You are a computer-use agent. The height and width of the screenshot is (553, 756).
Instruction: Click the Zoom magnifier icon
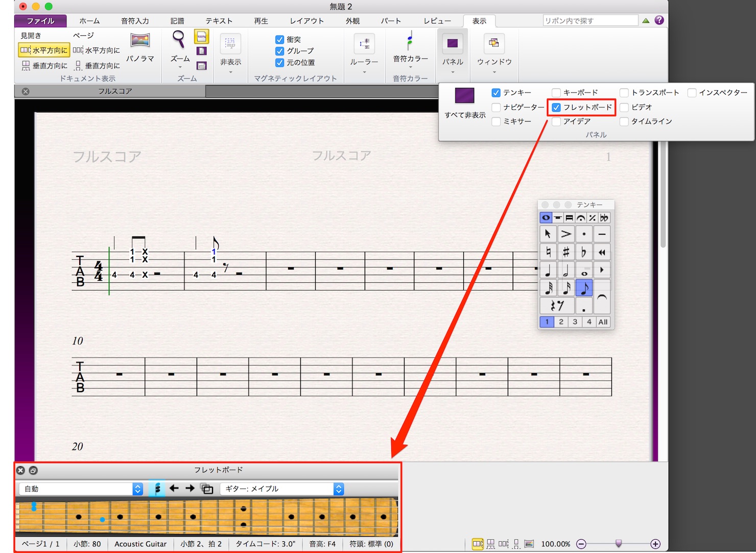point(179,39)
